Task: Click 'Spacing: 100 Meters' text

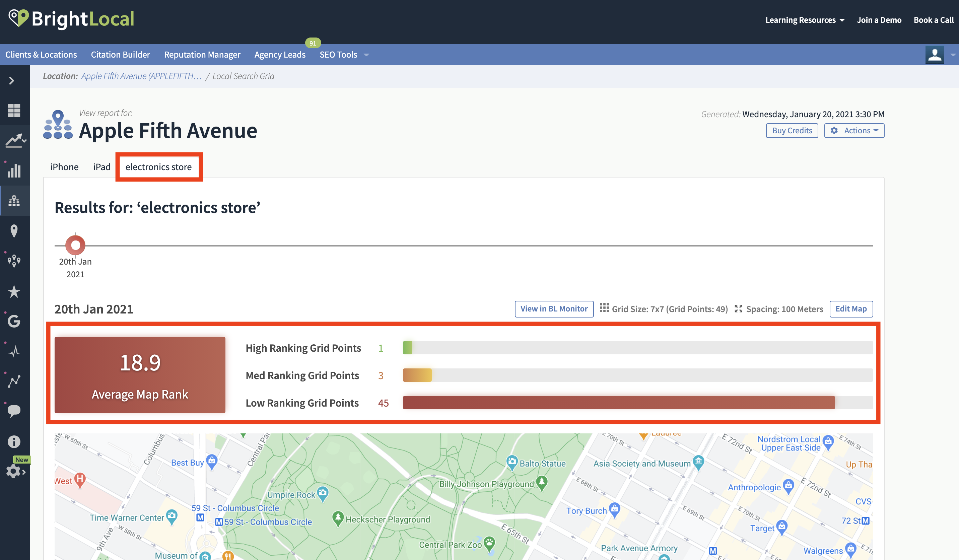Action: [784, 309]
